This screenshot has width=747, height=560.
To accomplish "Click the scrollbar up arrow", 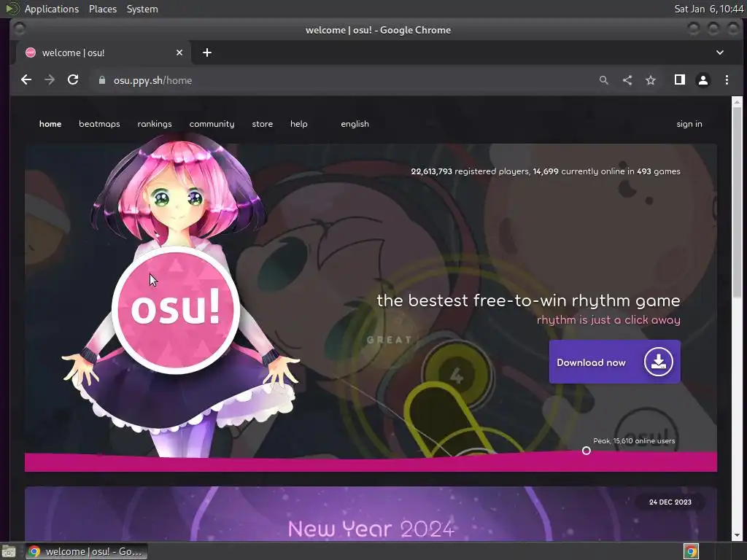I will [x=737, y=101].
